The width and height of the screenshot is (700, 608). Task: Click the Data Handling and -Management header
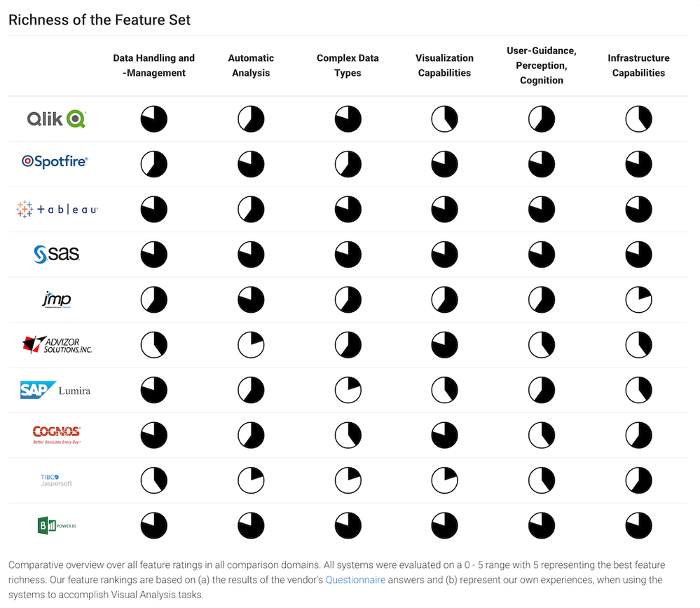click(153, 65)
